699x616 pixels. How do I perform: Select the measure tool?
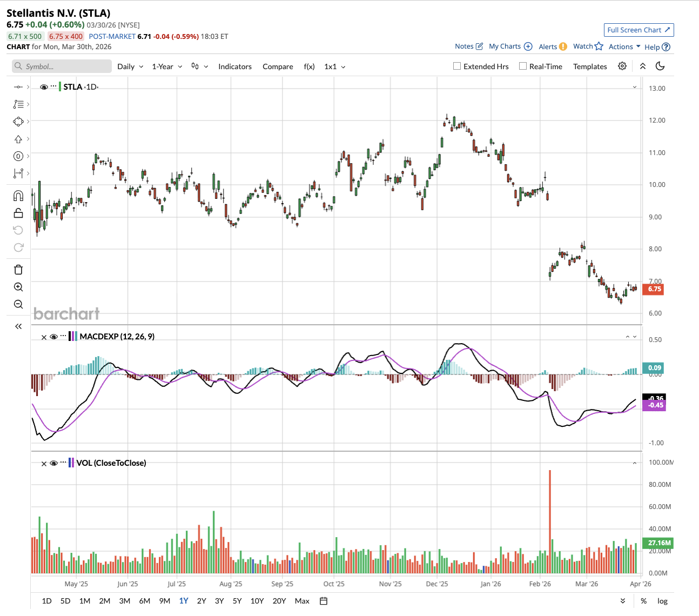point(18,173)
